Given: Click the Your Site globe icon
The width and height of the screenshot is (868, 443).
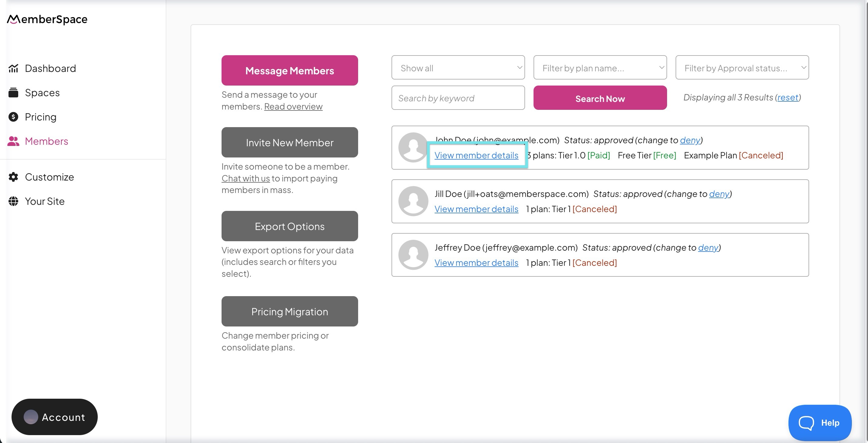Looking at the screenshot, I should pos(13,201).
